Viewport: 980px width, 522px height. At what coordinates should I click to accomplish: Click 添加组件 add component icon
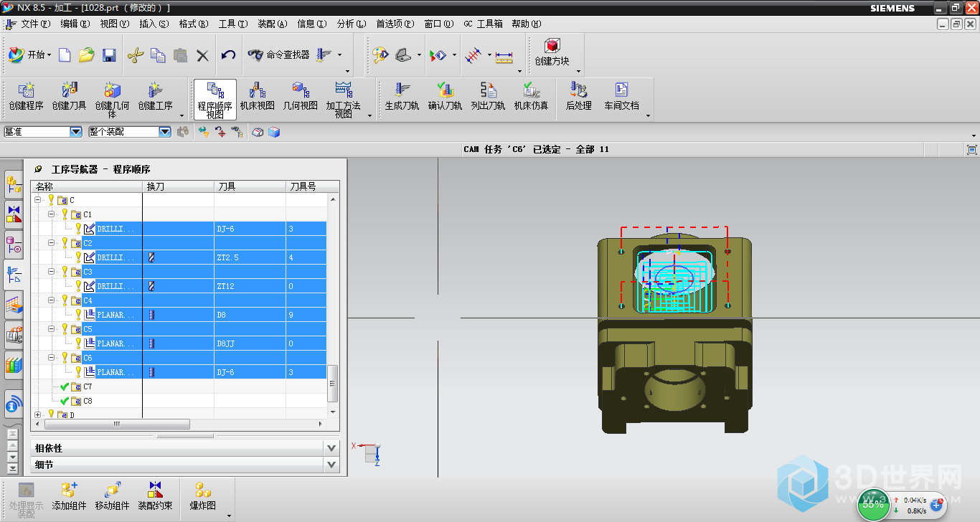pyautogui.click(x=69, y=496)
